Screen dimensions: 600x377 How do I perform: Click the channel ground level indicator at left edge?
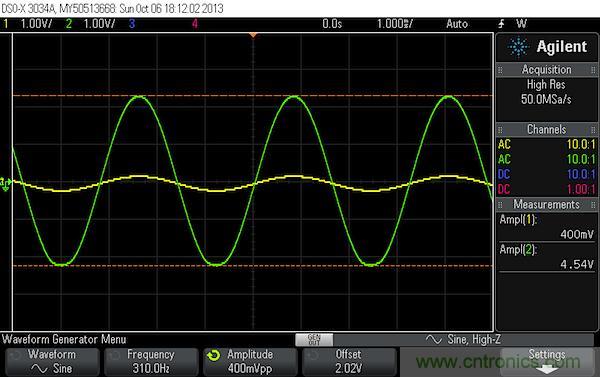(x=6, y=184)
